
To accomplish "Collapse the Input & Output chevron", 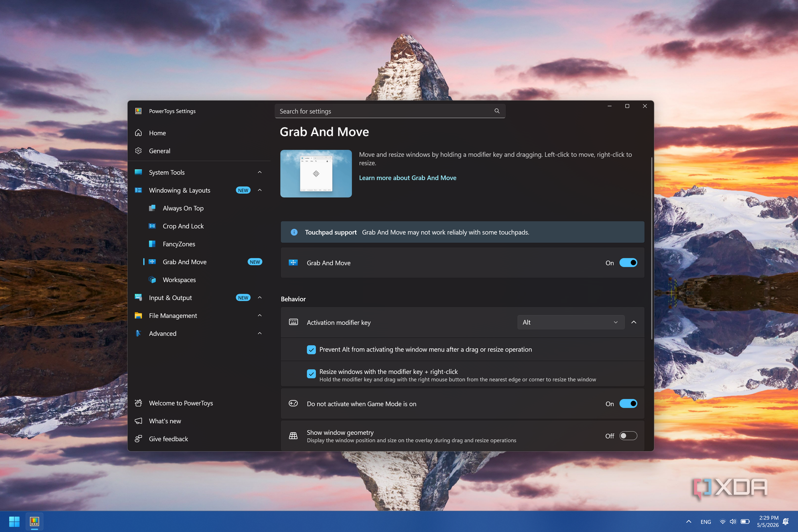I will (260, 297).
